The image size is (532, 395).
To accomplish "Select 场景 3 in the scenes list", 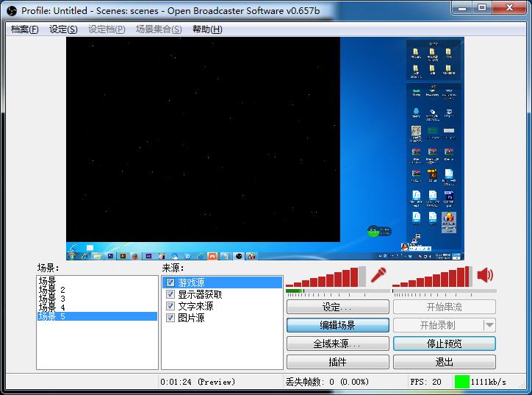I will click(97, 299).
